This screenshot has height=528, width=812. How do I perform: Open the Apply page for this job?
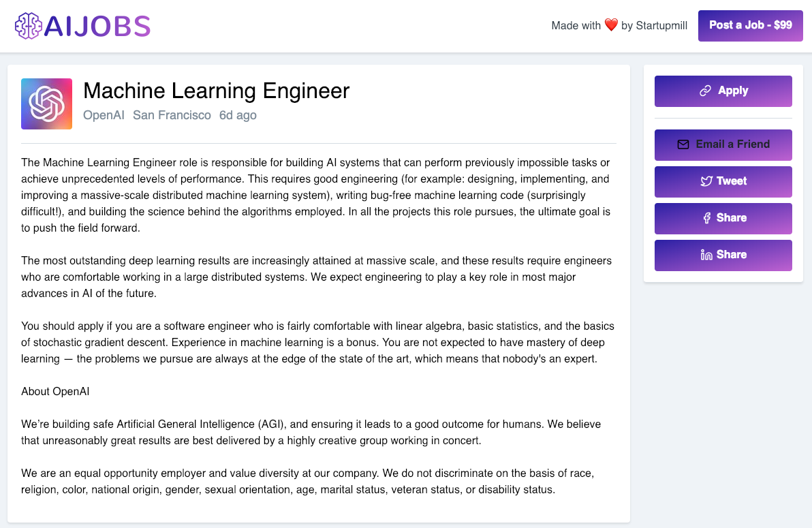click(x=723, y=91)
